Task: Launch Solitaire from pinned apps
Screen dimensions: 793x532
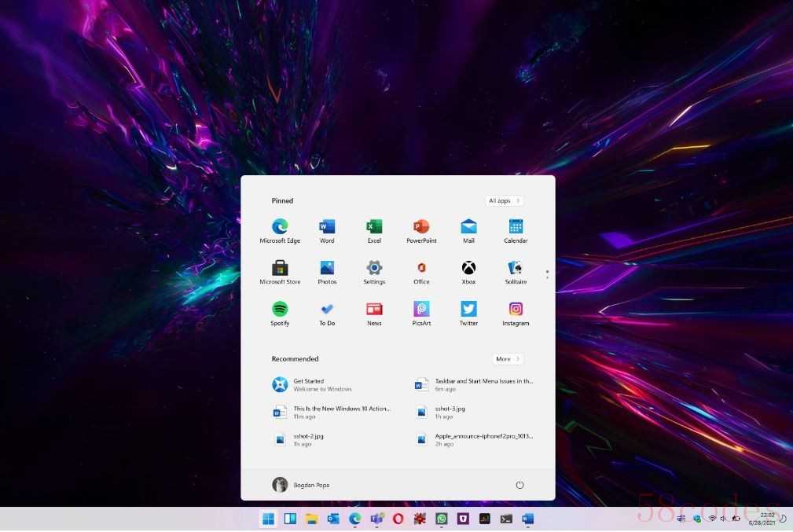Action: (516, 270)
